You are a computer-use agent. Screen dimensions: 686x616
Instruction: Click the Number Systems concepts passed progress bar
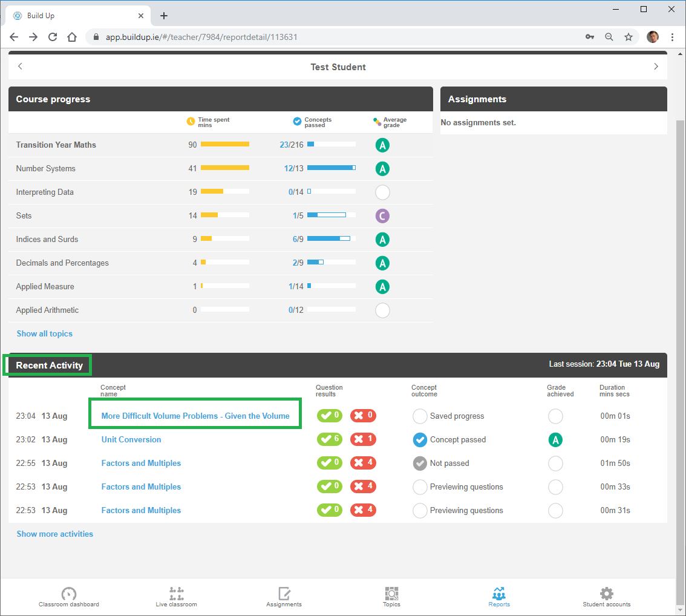331,168
